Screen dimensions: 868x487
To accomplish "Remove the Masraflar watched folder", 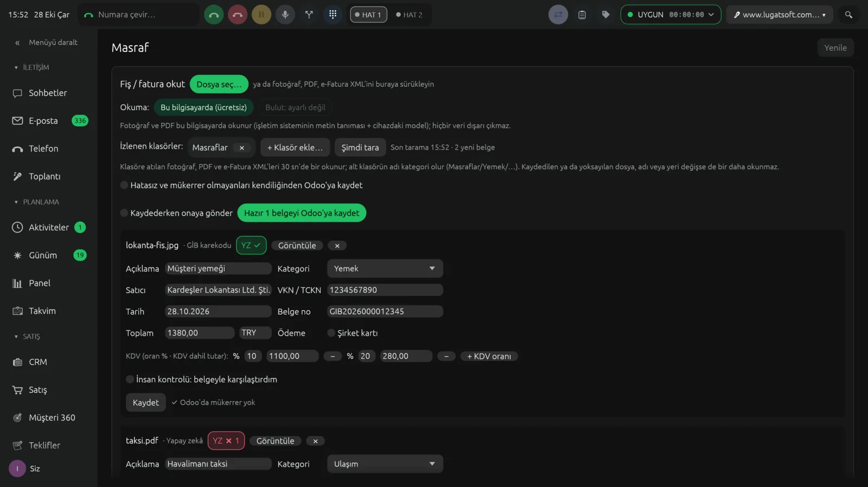I will [242, 148].
